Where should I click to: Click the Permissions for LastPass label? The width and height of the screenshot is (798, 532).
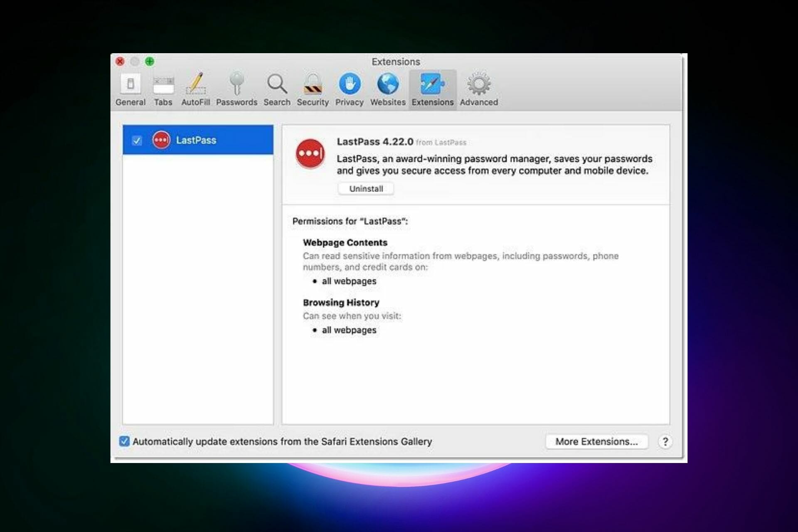tap(350, 221)
